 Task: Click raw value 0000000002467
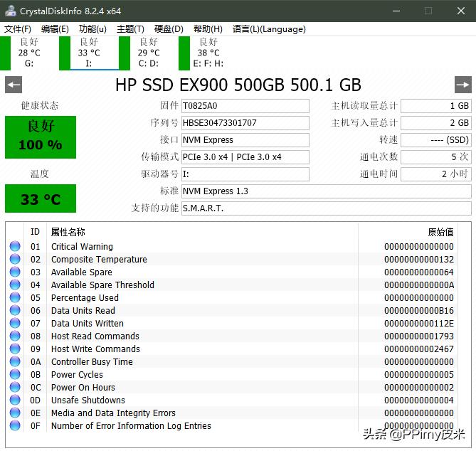click(x=419, y=349)
